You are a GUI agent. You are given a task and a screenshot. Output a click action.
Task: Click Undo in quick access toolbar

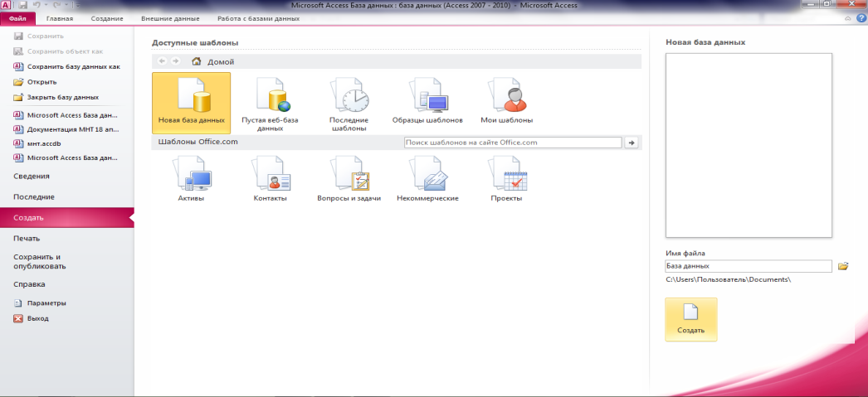37,5
